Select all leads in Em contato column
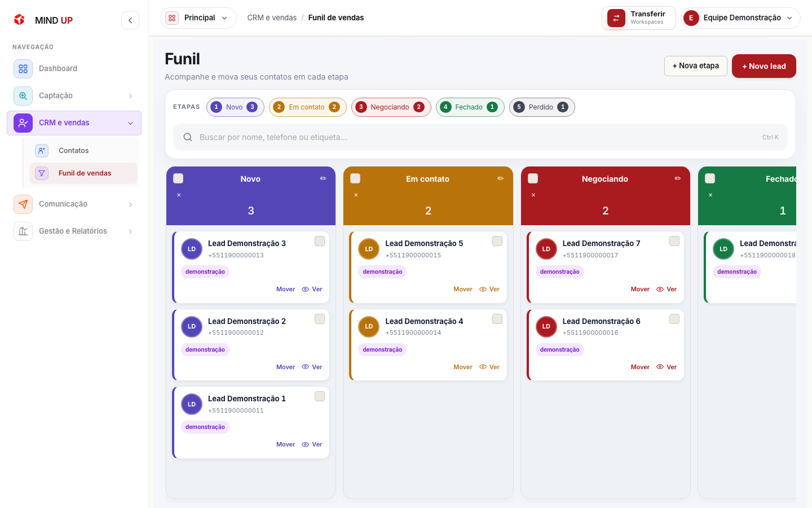812x508 pixels. [x=355, y=178]
